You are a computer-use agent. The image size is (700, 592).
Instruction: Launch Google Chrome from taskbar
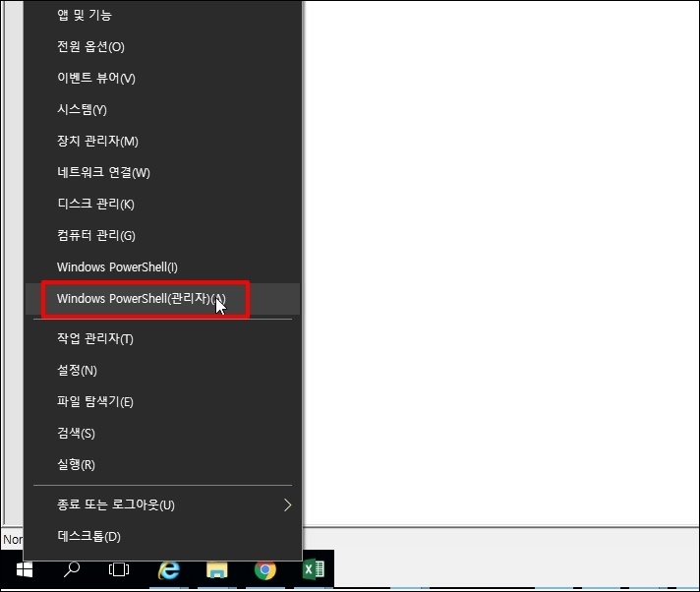click(x=265, y=570)
